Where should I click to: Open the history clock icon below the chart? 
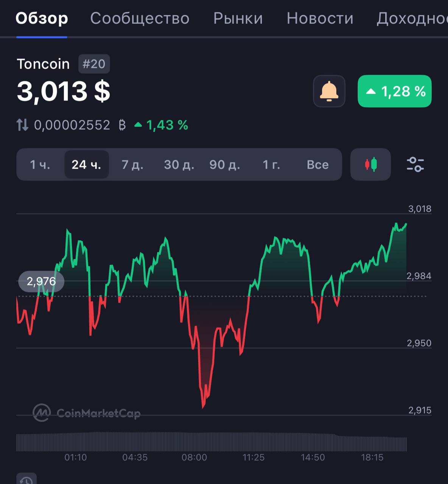point(26,479)
